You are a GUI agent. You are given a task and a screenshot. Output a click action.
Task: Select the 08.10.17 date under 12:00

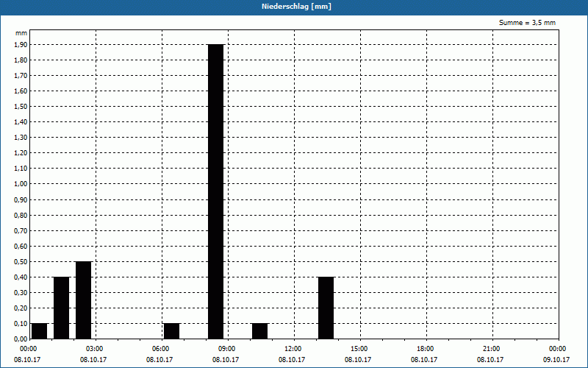[291, 360]
